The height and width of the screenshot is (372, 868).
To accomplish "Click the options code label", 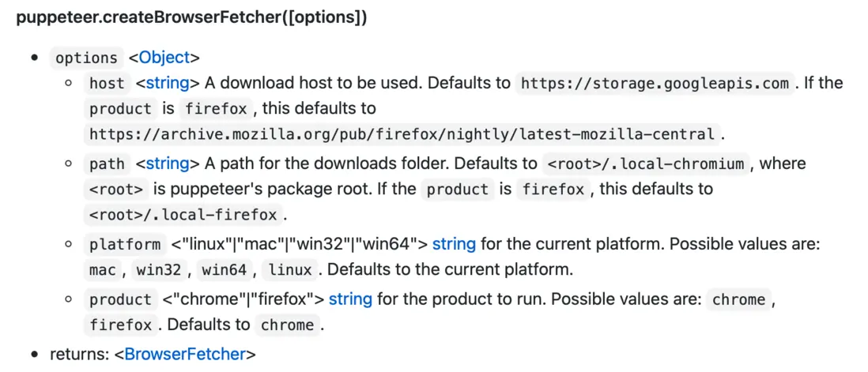I will tap(86, 58).
